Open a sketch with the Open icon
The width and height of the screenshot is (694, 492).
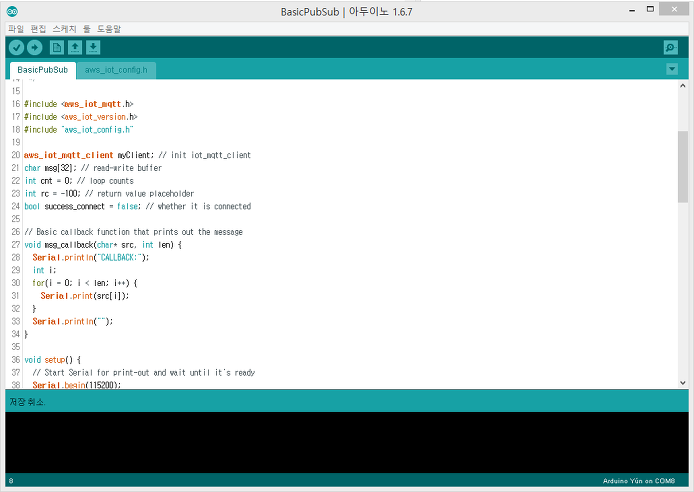pos(75,47)
